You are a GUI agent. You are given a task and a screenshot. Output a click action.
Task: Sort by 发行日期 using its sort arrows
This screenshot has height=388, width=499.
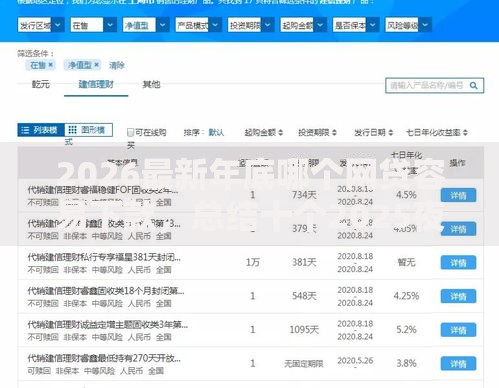click(x=391, y=132)
